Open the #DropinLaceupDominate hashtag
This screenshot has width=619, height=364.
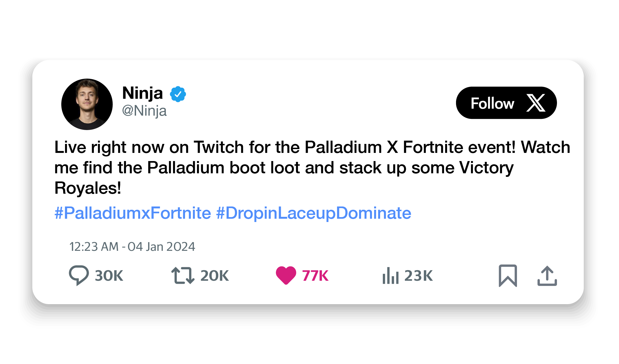pyautogui.click(x=314, y=213)
